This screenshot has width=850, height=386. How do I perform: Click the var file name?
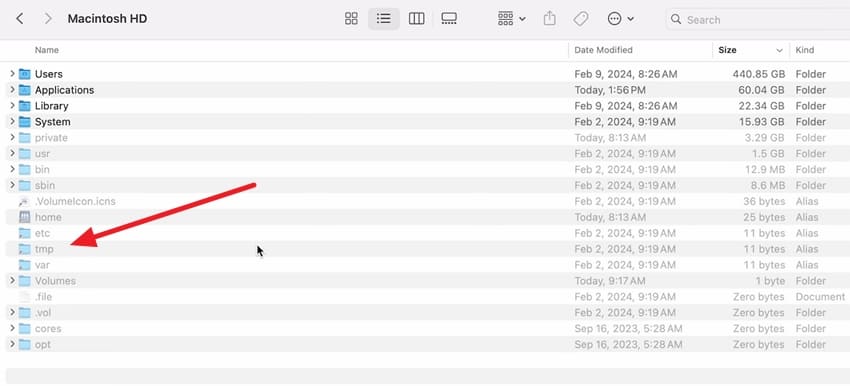[x=42, y=265]
